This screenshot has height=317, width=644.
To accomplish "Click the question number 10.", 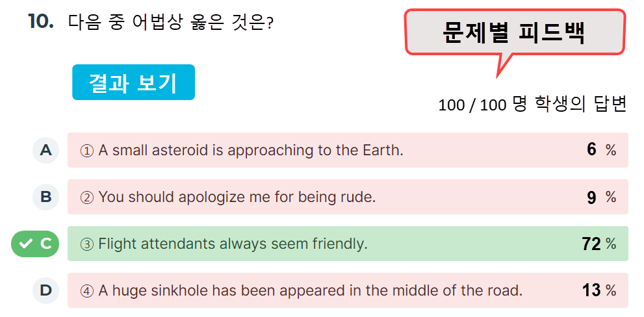I will pos(41,21).
